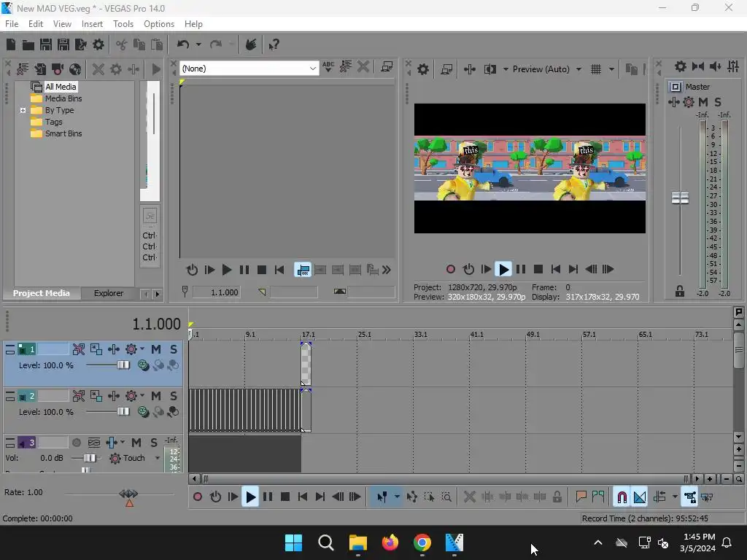
Task: Click the What's This help icon
Action: [274, 44]
